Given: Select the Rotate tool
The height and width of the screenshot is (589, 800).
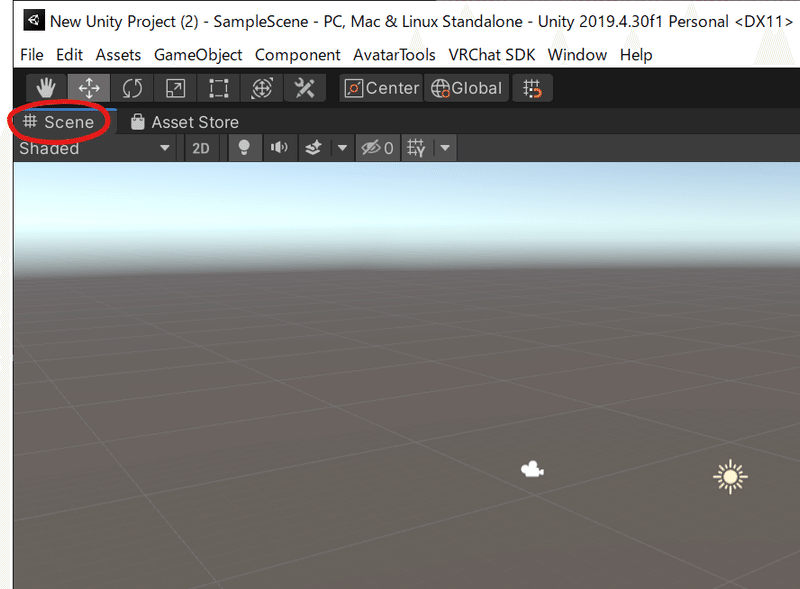Looking at the screenshot, I should (132, 88).
